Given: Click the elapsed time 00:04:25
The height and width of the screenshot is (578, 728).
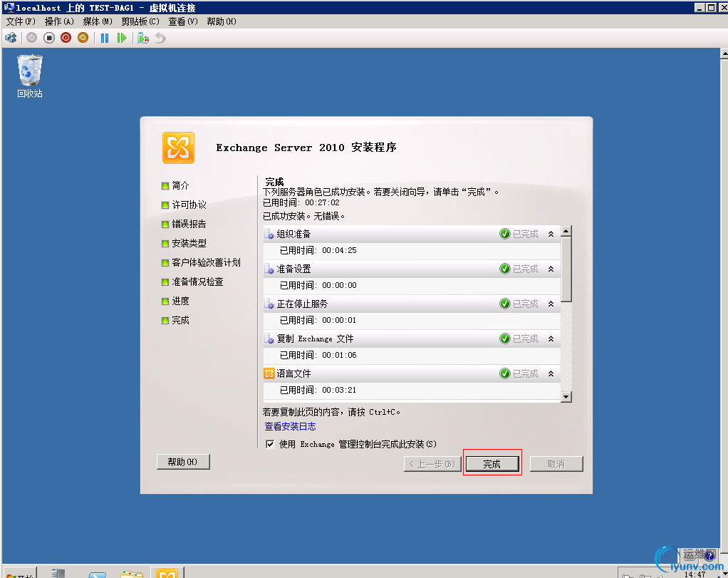Looking at the screenshot, I should [339, 250].
